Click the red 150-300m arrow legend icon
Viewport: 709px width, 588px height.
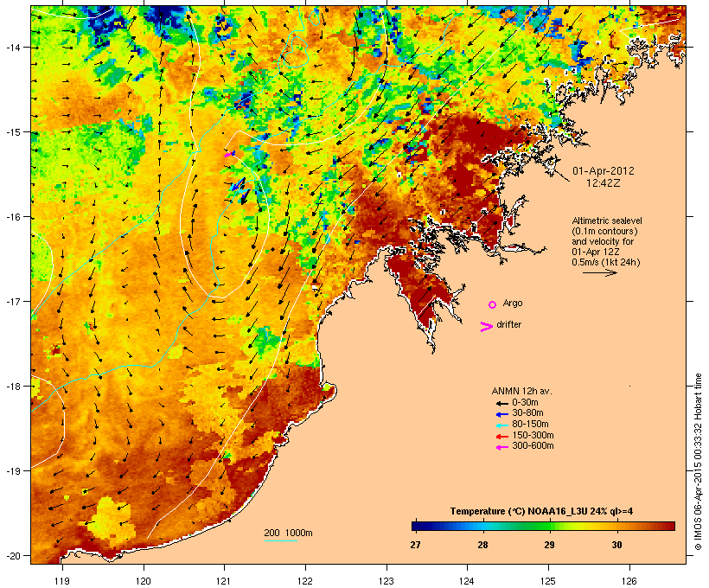501,437
